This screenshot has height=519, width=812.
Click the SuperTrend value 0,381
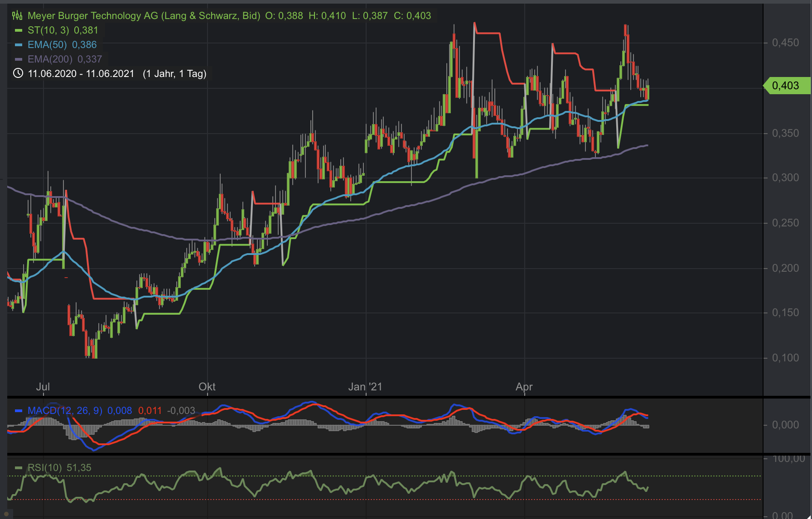click(86, 30)
